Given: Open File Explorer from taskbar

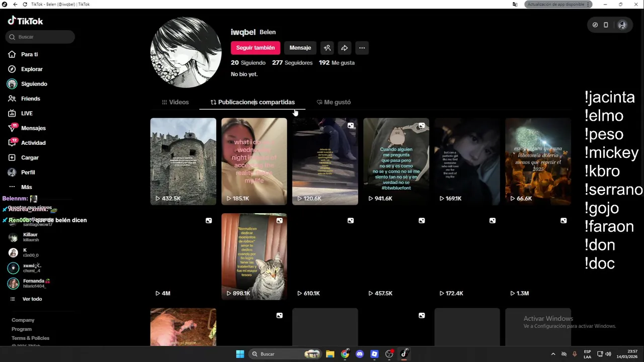Looking at the screenshot, I should (330, 354).
